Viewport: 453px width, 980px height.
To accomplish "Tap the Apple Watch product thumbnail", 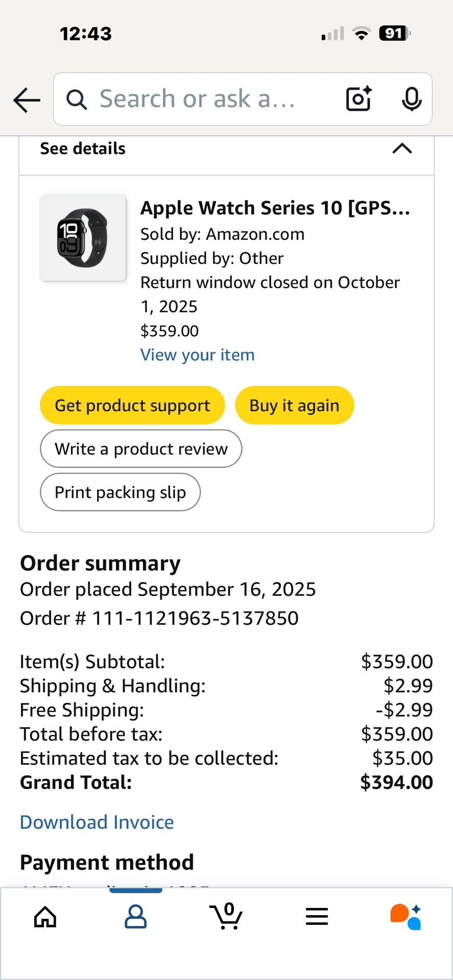I will [83, 237].
